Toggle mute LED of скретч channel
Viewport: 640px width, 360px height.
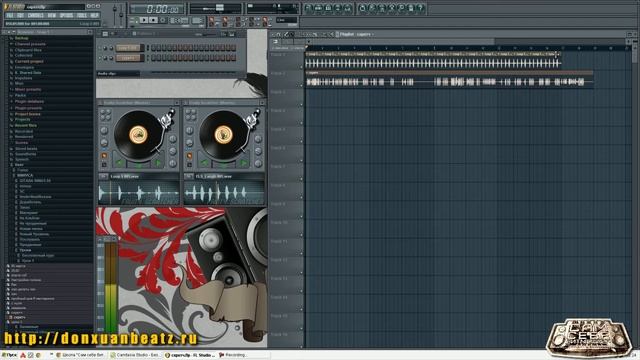[x=100, y=58]
